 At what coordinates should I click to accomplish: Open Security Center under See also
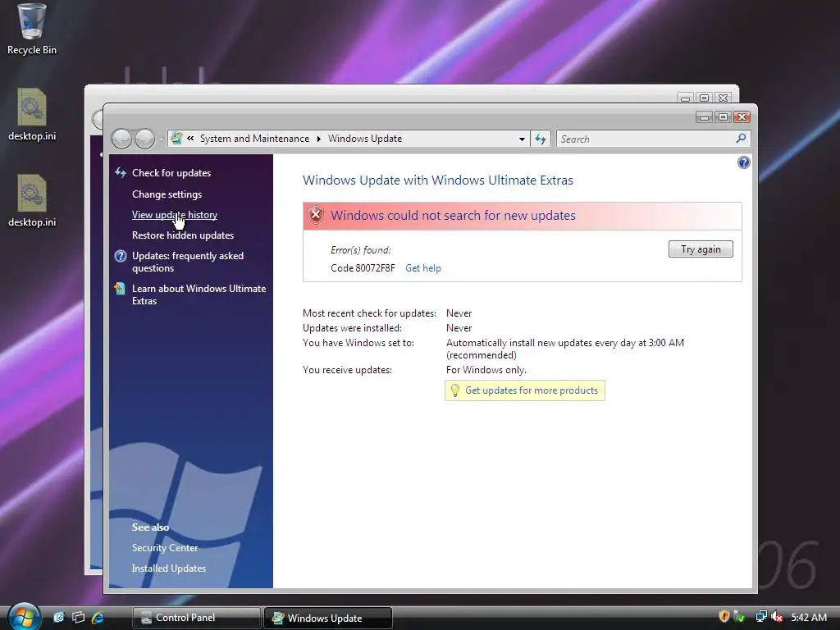click(x=164, y=547)
